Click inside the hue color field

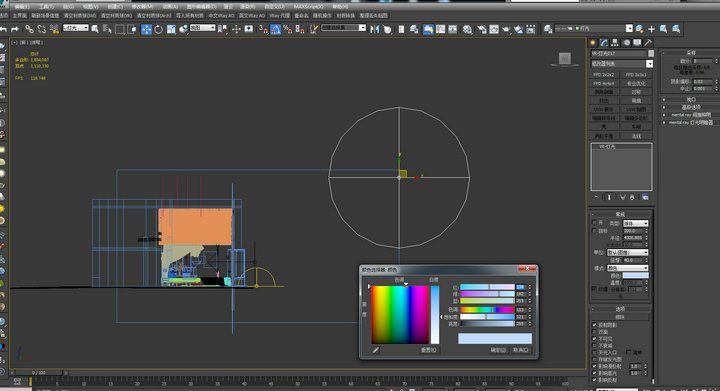[400, 315]
